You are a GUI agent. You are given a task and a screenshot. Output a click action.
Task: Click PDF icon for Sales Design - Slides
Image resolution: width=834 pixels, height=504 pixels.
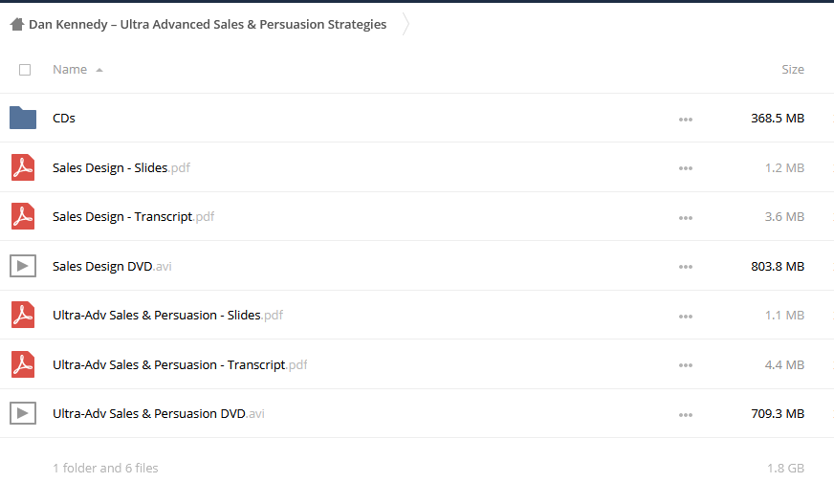tap(23, 167)
